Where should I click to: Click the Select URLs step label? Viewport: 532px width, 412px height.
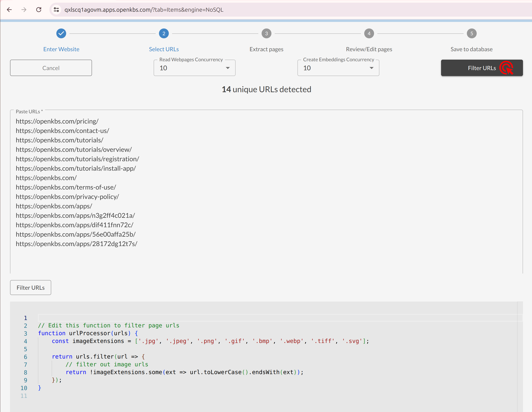(x=164, y=49)
